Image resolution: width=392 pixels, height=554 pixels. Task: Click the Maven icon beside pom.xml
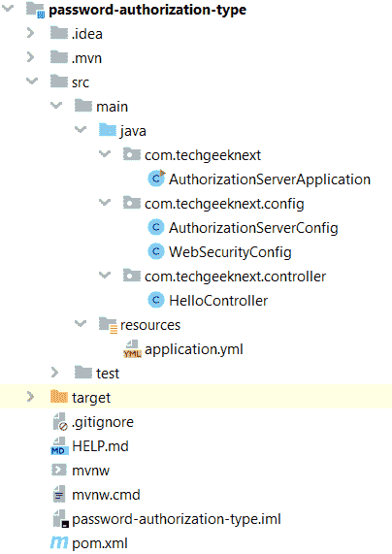tap(58, 543)
